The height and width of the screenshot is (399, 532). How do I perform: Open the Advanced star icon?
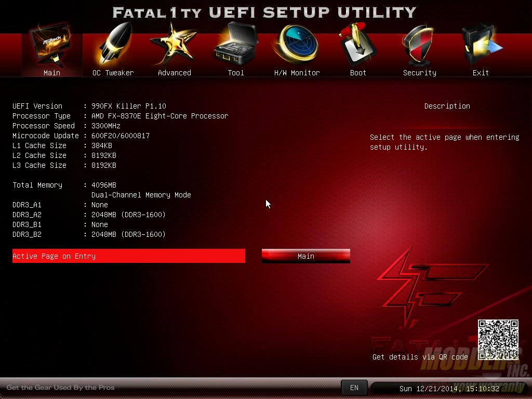[x=174, y=46]
